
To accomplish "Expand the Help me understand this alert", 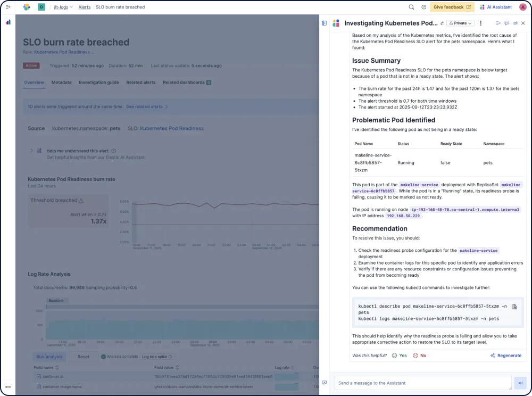I will pyautogui.click(x=31, y=151).
